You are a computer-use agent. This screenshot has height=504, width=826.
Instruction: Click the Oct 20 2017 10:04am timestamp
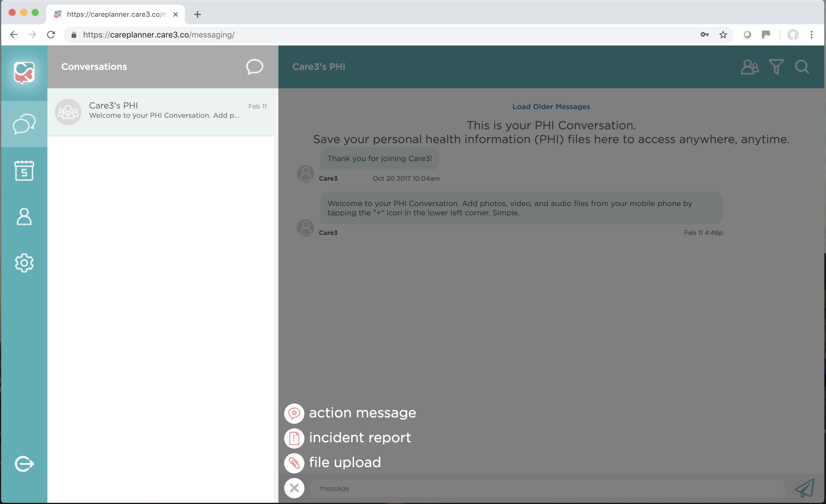point(406,179)
